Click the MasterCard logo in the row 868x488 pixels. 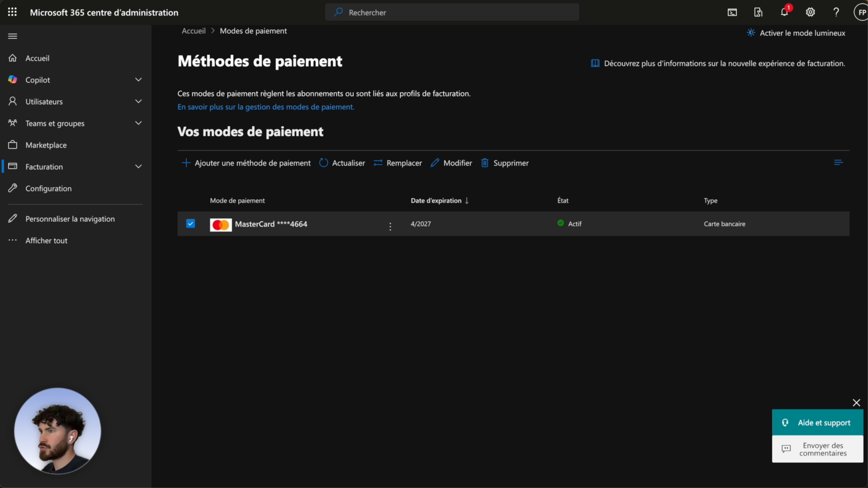(221, 225)
